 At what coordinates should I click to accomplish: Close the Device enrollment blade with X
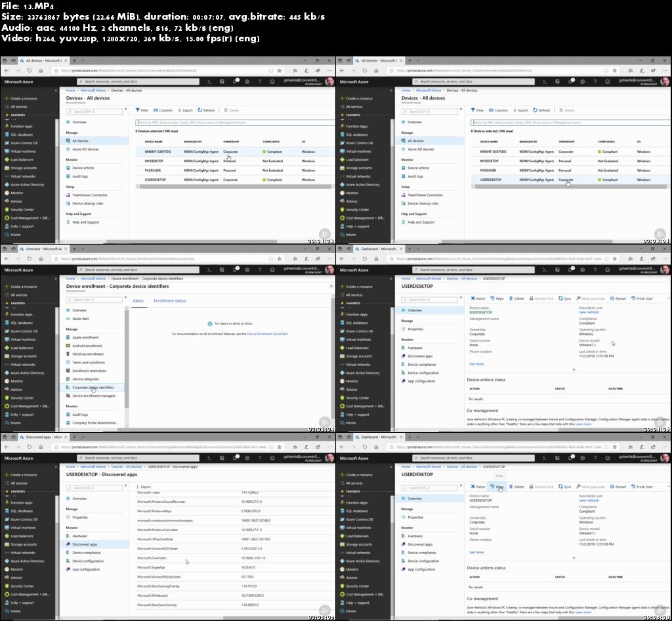(331, 286)
